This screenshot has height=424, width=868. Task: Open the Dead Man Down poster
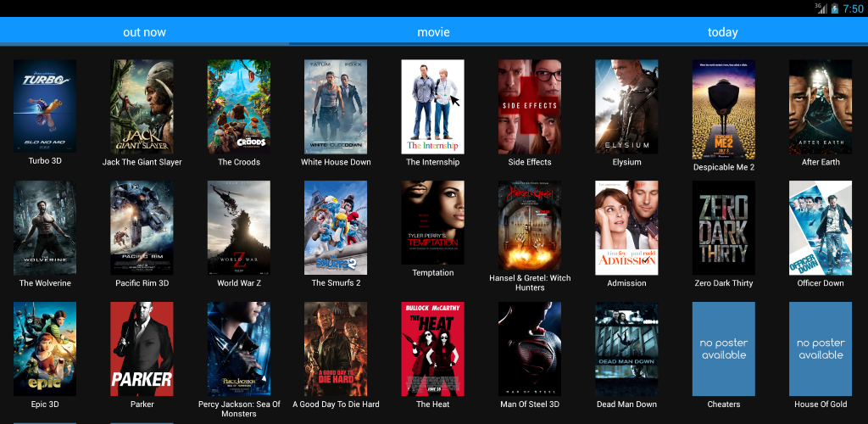[x=626, y=349]
